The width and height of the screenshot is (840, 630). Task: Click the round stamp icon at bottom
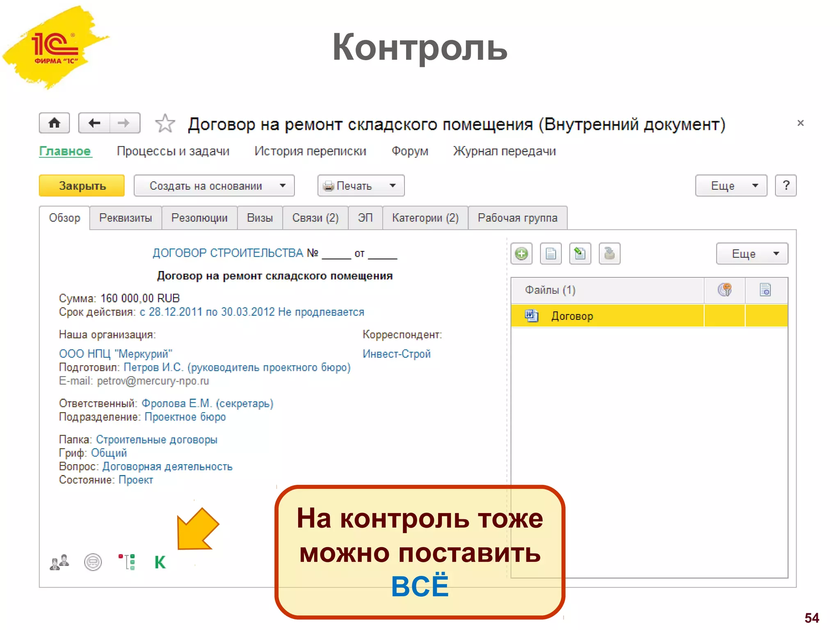(x=93, y=562)
